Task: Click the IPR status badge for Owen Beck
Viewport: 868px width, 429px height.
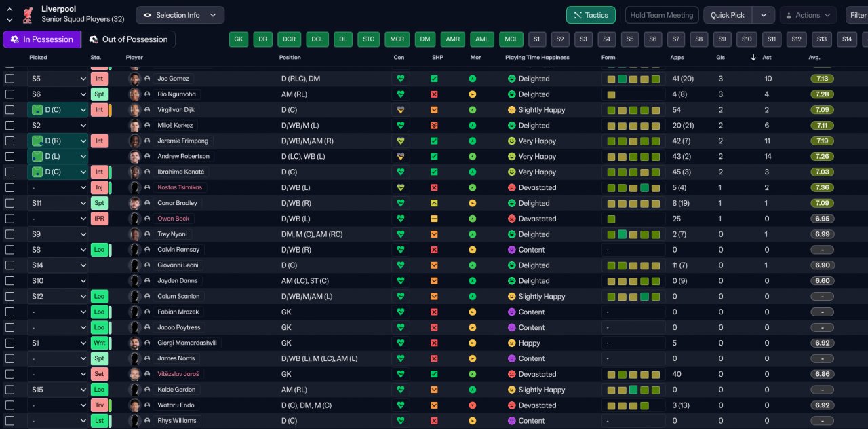Action: click(x=99, y=219)
